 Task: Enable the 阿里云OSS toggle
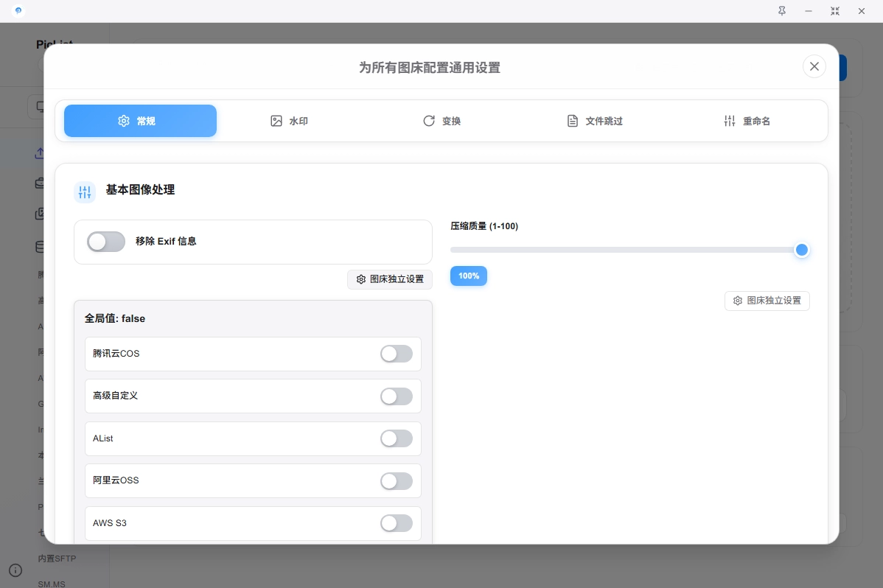click(397, 481)
